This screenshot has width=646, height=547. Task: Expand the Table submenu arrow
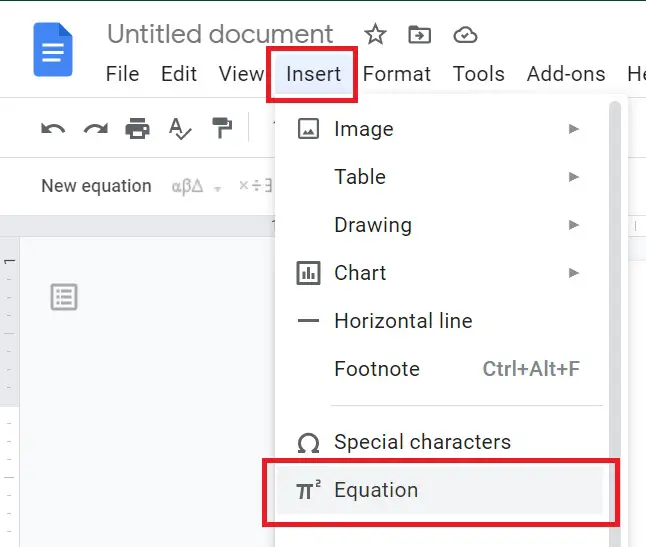[x=573, y=177]
